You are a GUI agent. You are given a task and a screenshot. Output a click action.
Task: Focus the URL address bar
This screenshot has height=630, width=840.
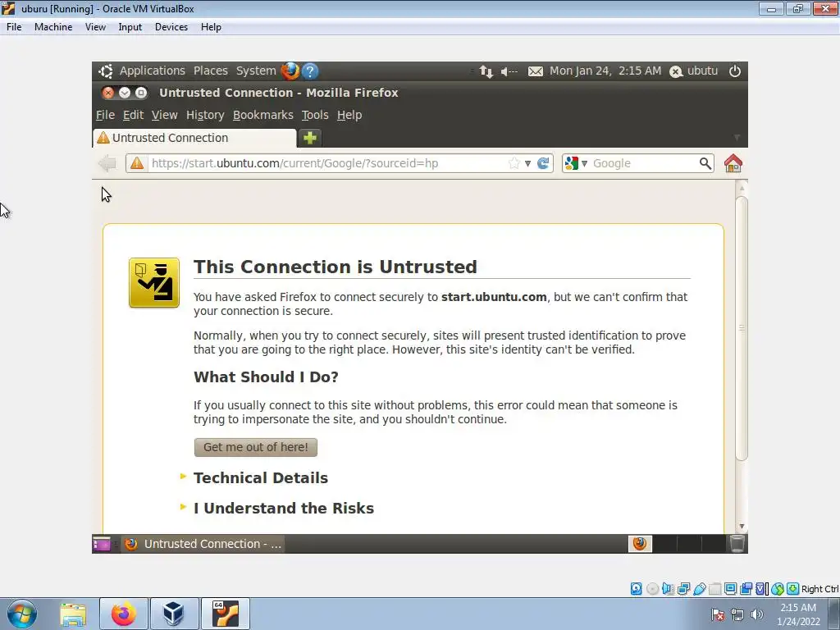(326, 163)
